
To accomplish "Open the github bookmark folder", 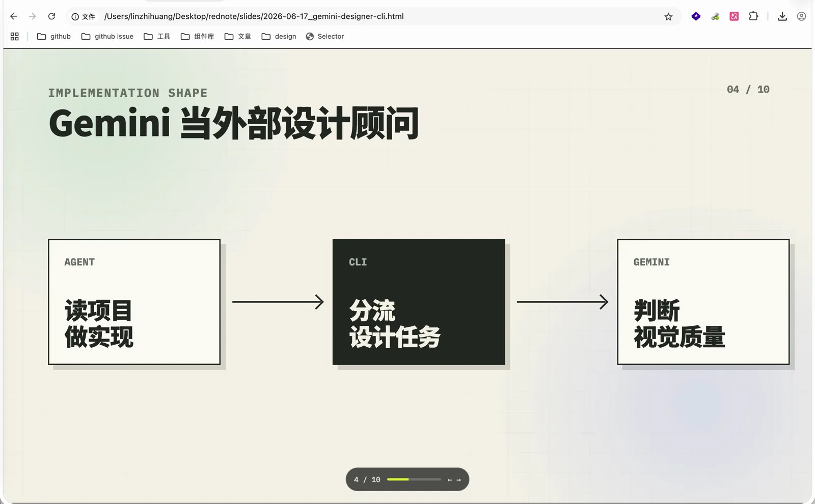I will (54, 37).
